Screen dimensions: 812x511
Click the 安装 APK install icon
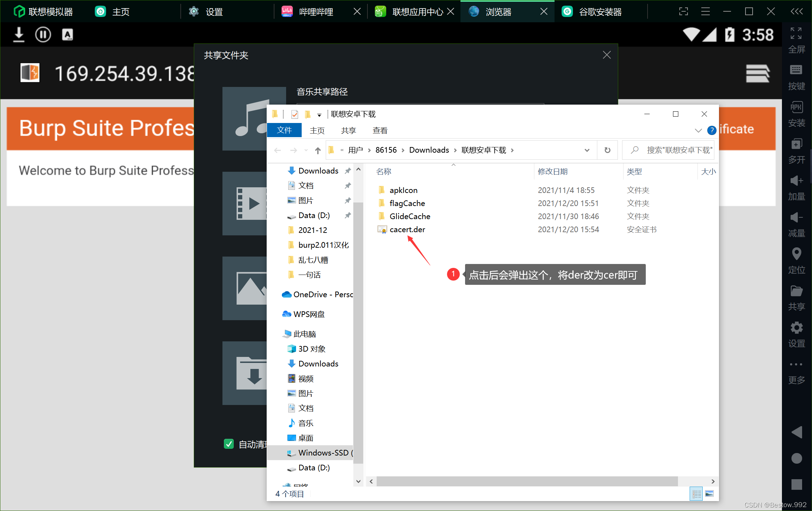(796, 107)
